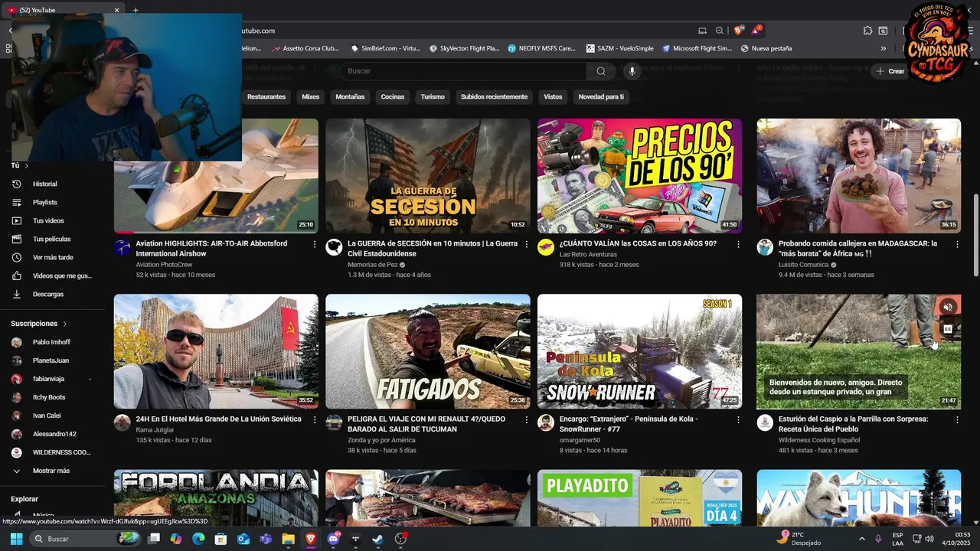
Task: Open Steam from the taskbar
Action: [x=378, y=539]
